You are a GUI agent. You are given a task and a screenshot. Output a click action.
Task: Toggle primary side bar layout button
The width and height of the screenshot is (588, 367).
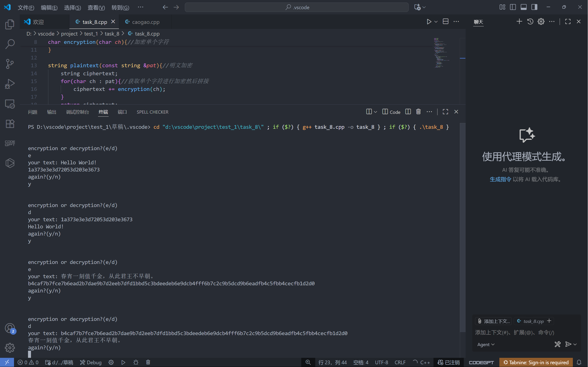pos(513,7)
